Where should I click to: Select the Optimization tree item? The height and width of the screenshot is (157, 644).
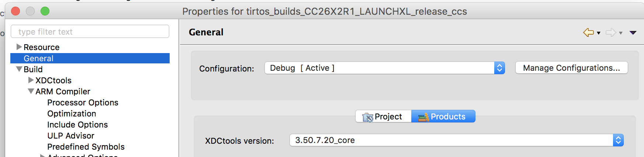coord(72,114)
